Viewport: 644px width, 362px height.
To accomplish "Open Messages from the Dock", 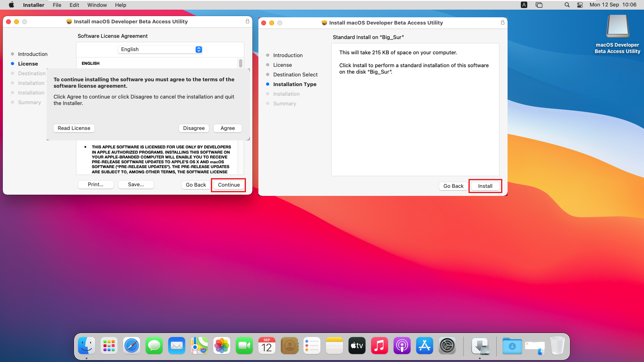I will 154,346.
